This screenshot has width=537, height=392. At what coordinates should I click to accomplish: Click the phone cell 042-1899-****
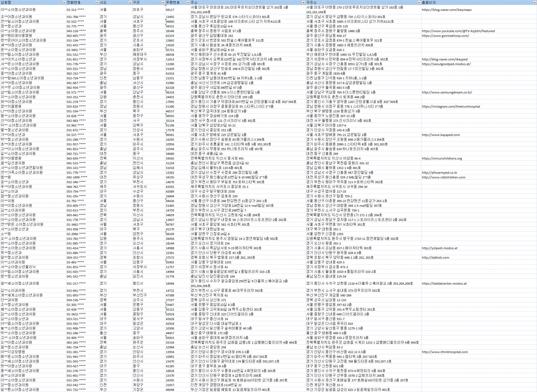[x=77, y=177]
